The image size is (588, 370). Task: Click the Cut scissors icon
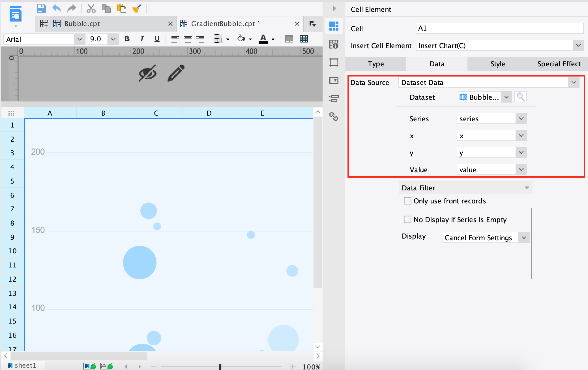click(91, 8)
